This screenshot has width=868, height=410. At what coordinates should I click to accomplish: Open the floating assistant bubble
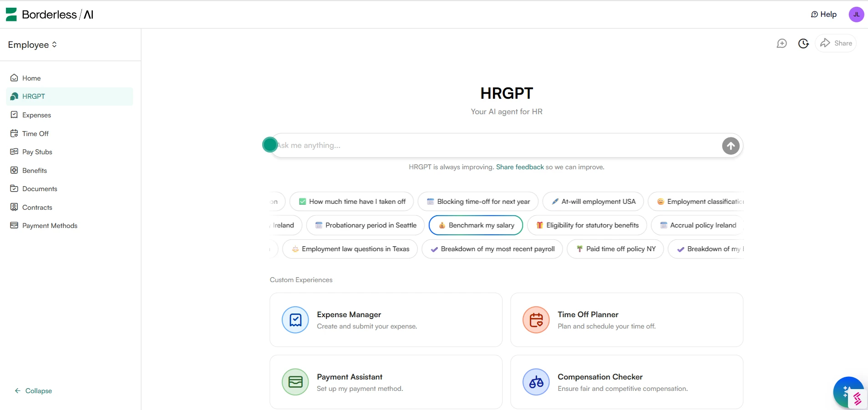coord(848,392)
